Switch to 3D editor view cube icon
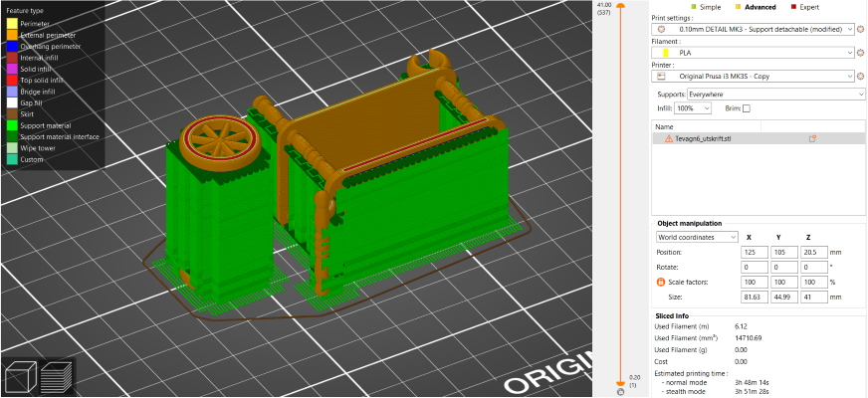 20,378
